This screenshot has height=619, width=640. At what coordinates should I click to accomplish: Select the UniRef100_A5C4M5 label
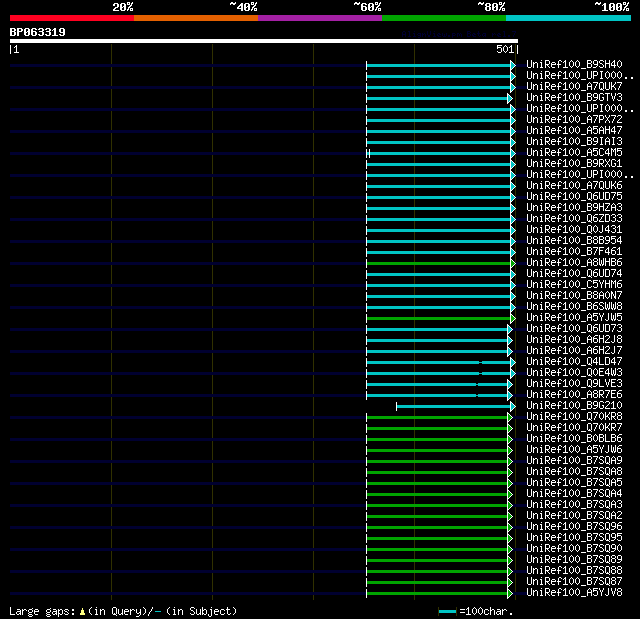point(574,153)
